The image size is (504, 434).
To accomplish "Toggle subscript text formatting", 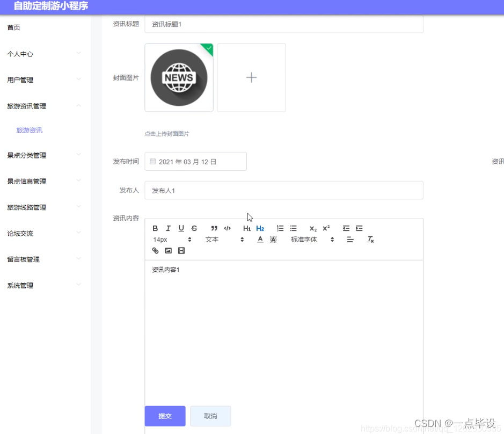I will pos(312,228).
